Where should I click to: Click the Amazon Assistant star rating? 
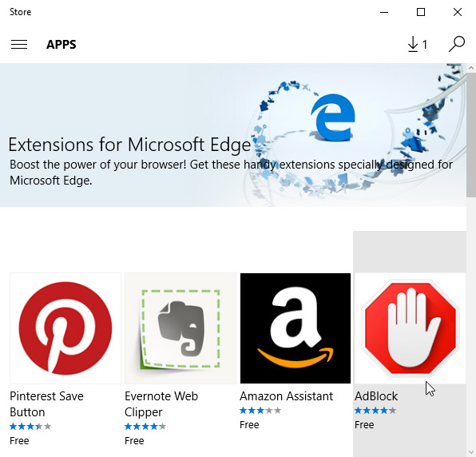click(260, 411)
